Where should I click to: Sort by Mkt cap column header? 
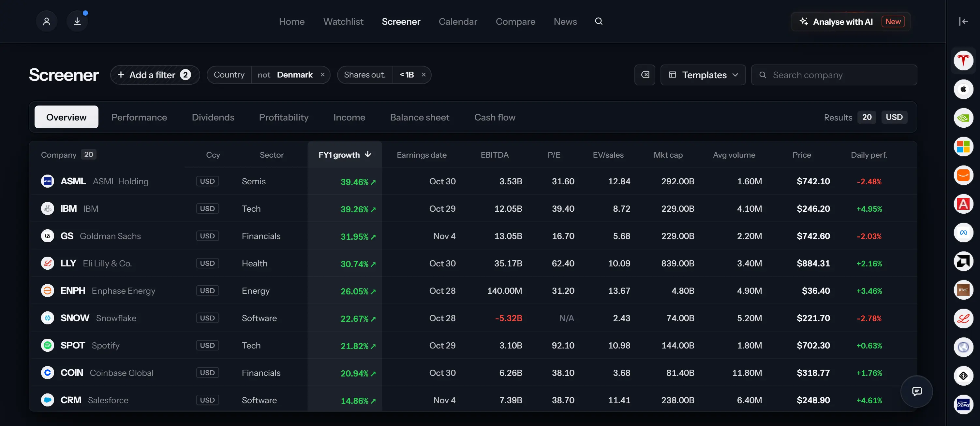click(x=668, y=155)
